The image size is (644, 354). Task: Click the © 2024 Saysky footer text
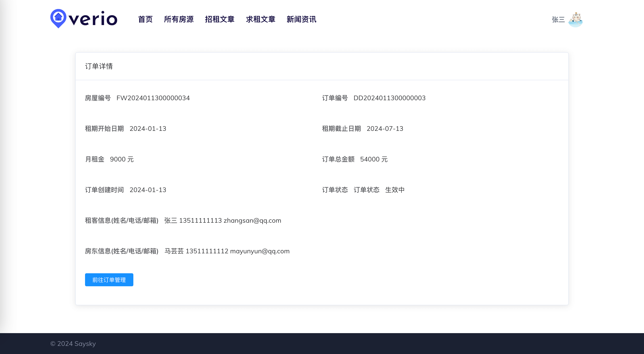[x=73, y=344]
